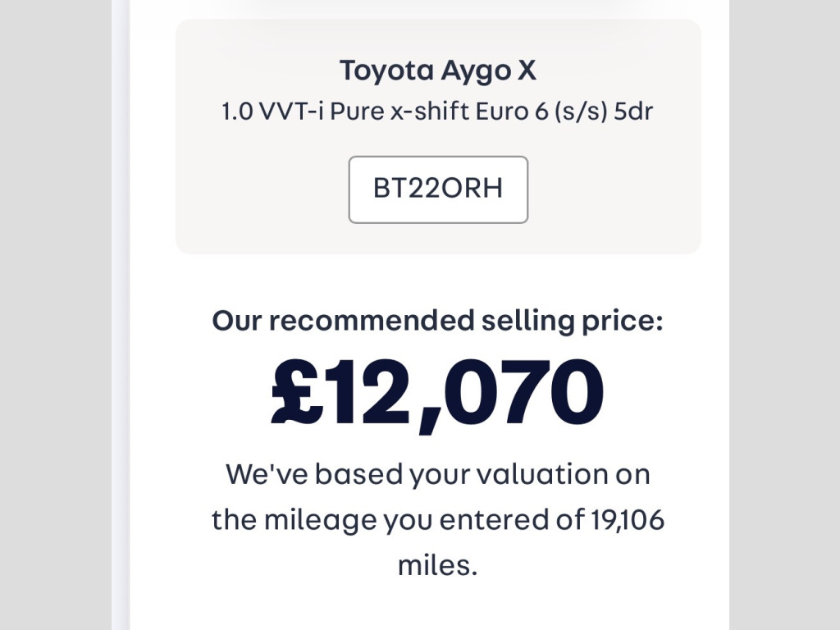This screenshot has width=840, height=630.
Task: Click the word Aygo in the heading
Action: [474, 72]
